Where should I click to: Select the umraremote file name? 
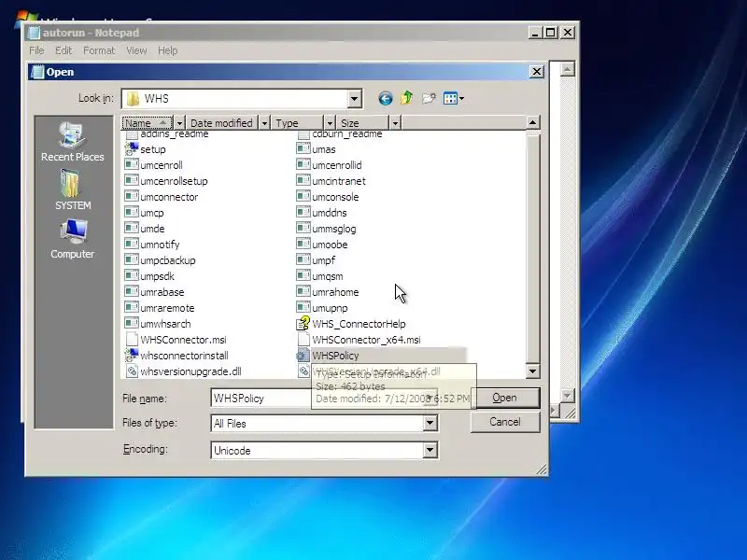coord(167,308)
